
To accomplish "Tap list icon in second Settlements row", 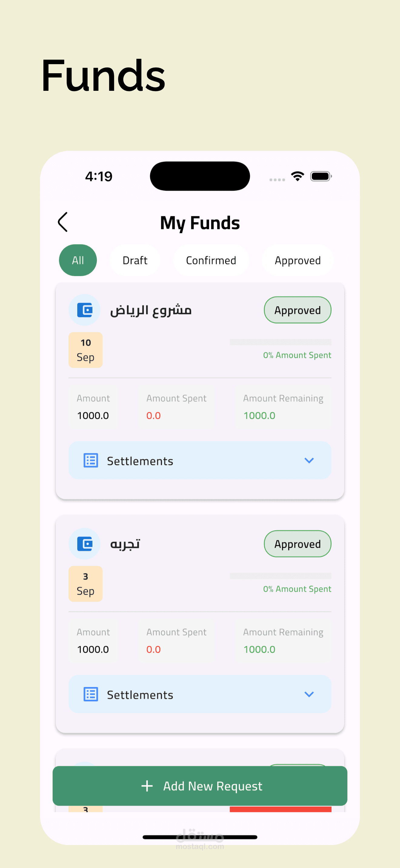I will tap(91, 694).
